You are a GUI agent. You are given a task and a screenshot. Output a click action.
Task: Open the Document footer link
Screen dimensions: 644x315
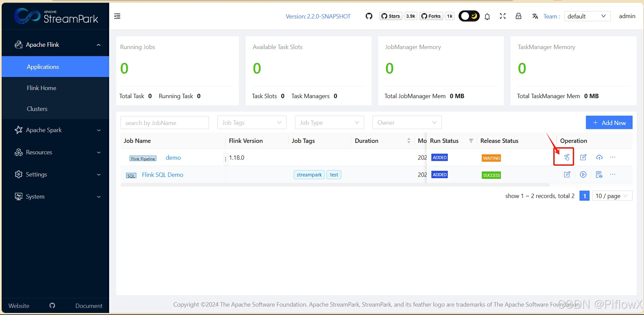(89, 306)
